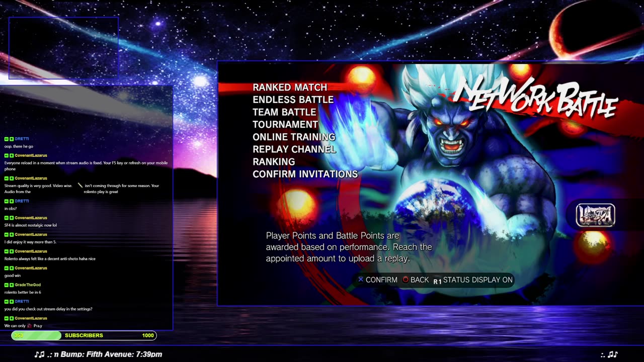Click the 1000 subscriber goal number
This screenshot has height=362, width=644.
pyautogui.click(x=148, y=335)
